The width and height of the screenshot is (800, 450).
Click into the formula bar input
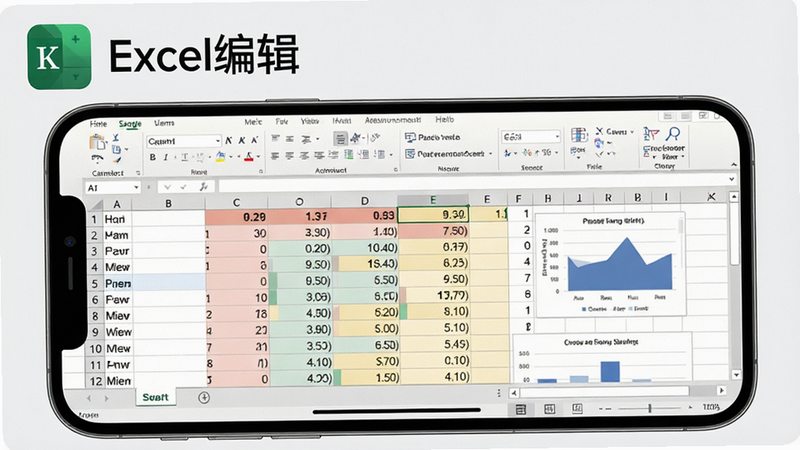coord(473,185)
